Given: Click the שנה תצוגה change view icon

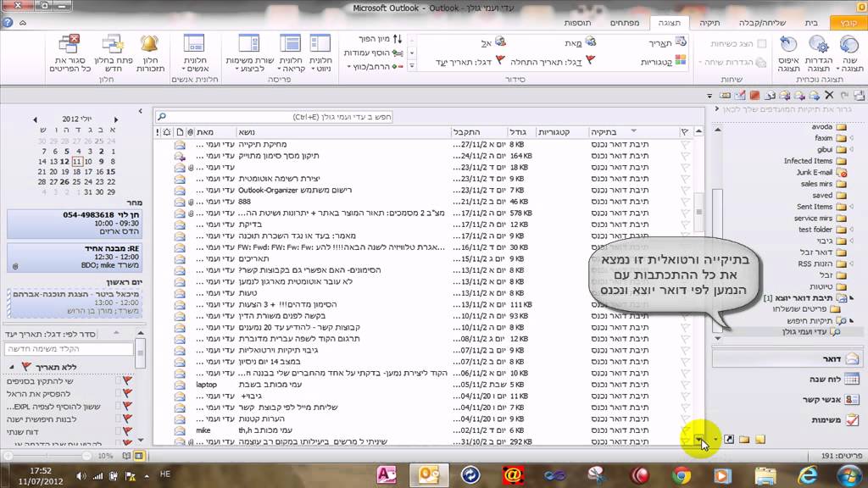Looking at the screenshot, I should tap(849, 44).
